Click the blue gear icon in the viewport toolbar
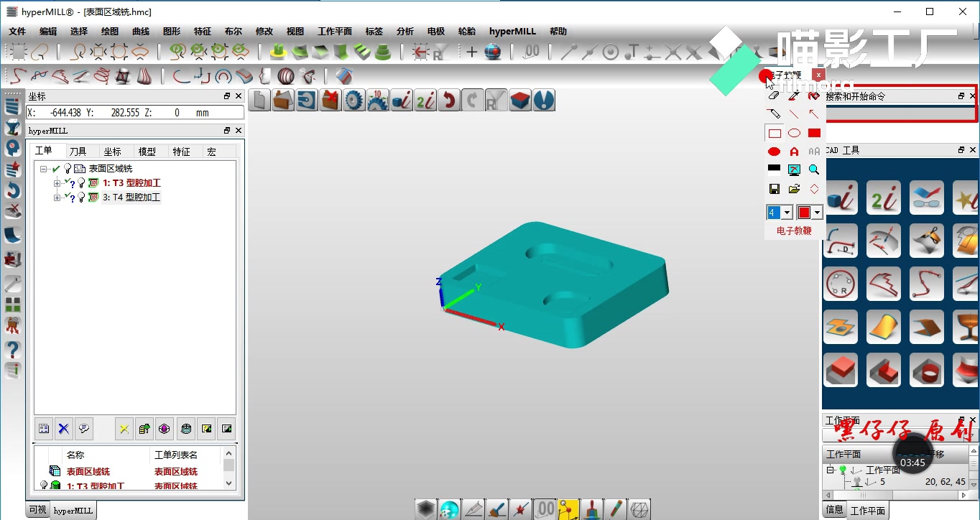The width and height of the screenshot is (980, 520). click(x=354, y=101)
